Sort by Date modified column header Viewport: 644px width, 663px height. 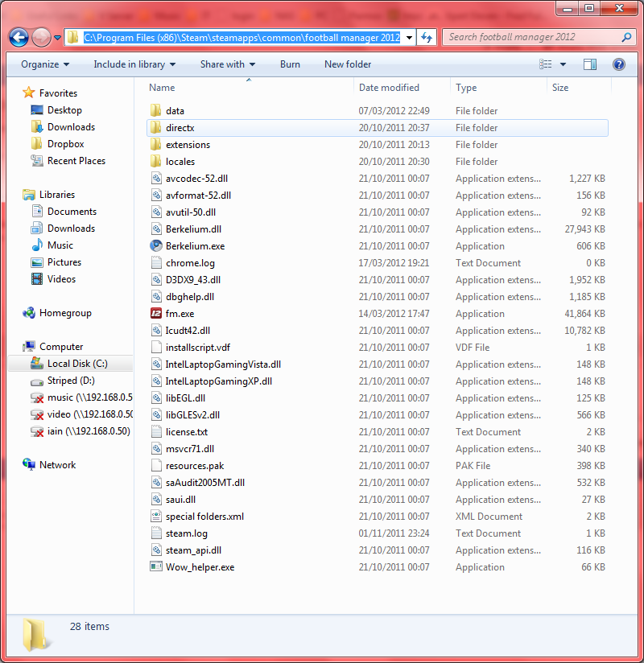tap(389, 88)
